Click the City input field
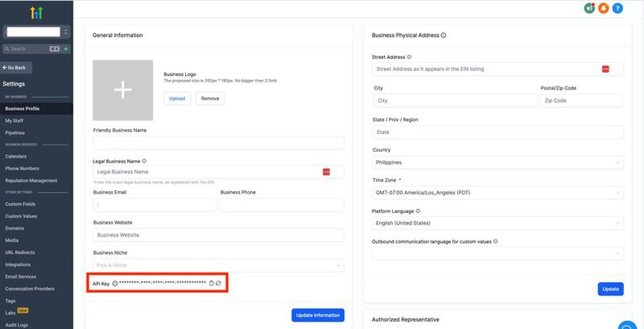Viewport: 644px width, 329px height. [455, 100]
